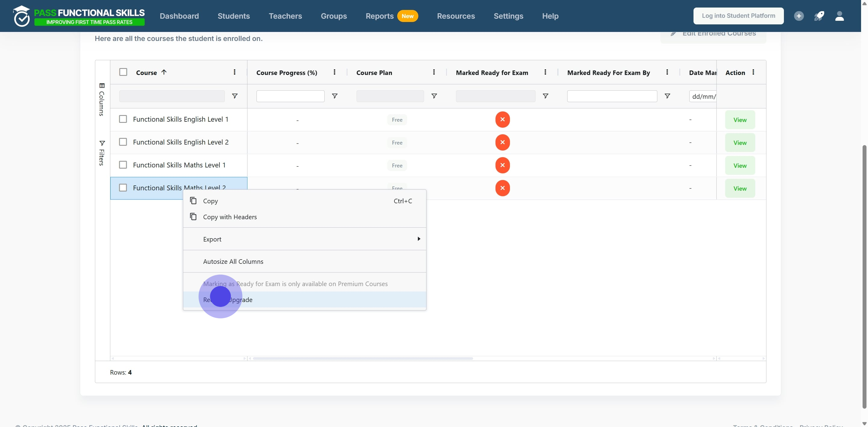Select Autosize All Columns menu entry
The height and width of the screenshot is (427, 868).
233,262
